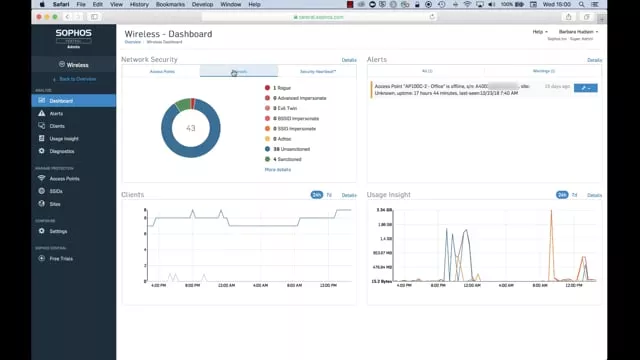Toggle Clients chart to 24h view

(317, 195)
